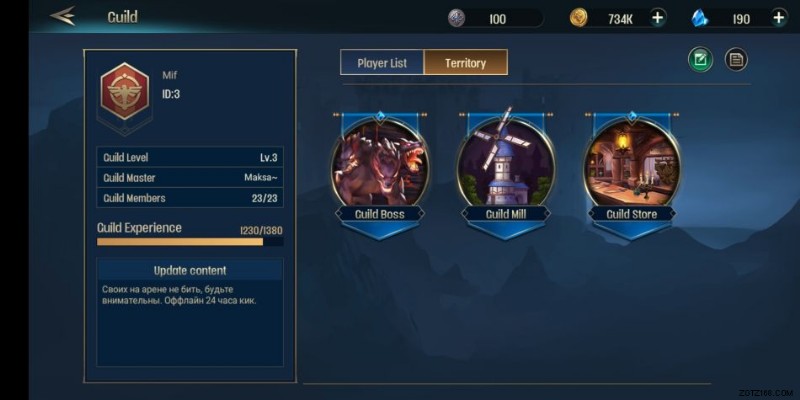Screen dimensions: 800x400
Task: Tap the silver guild token icon
Action: point(456,18)
